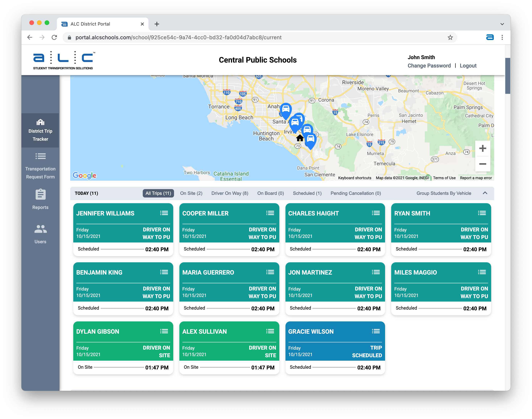
Task: Select the On Board (0) filter tab
Action: tap(271, 193)
